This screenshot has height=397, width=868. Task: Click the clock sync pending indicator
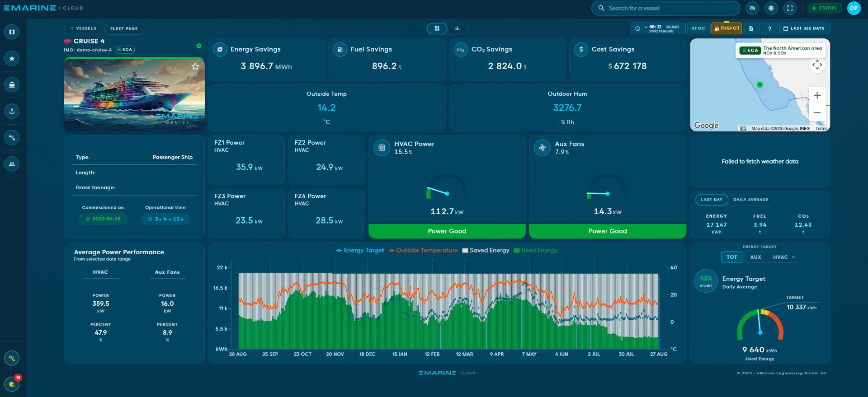(658, 28)
